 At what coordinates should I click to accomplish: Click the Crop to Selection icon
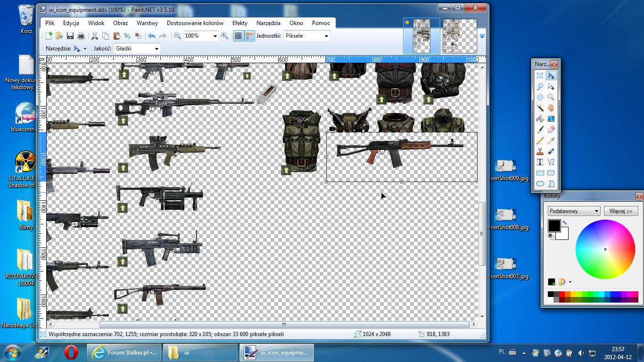[127, 36]
